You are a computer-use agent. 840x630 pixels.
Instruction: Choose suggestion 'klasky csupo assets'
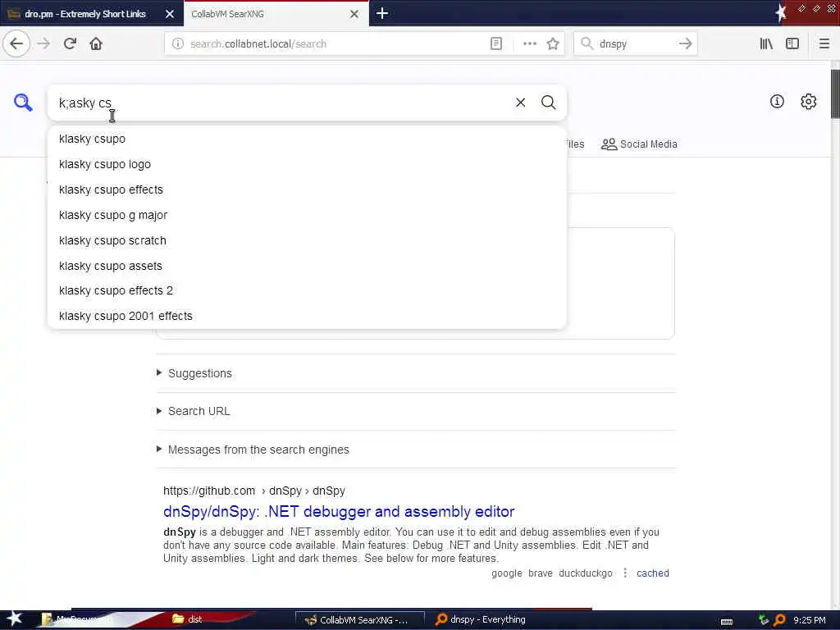tap(307, 266)
